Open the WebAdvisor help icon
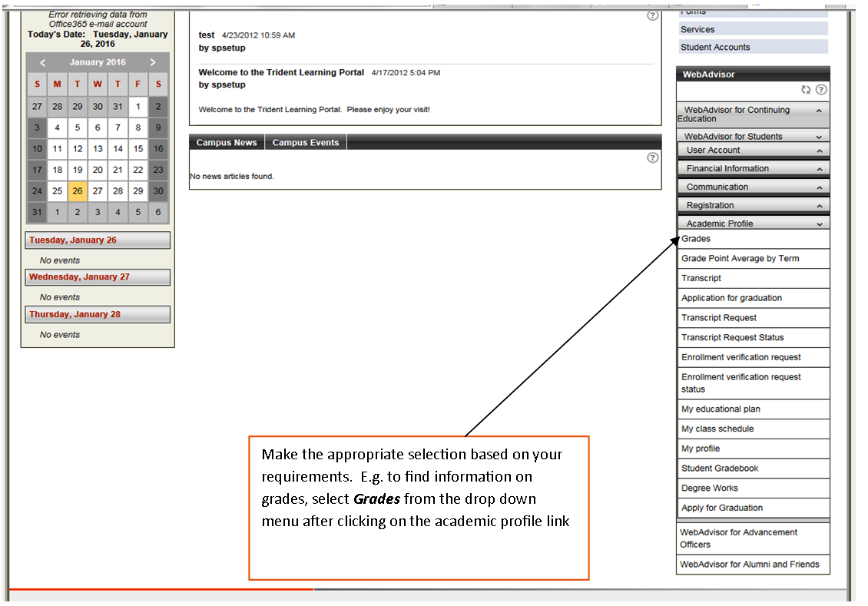This screenshot has height=606, width=868. click(821, 90)
